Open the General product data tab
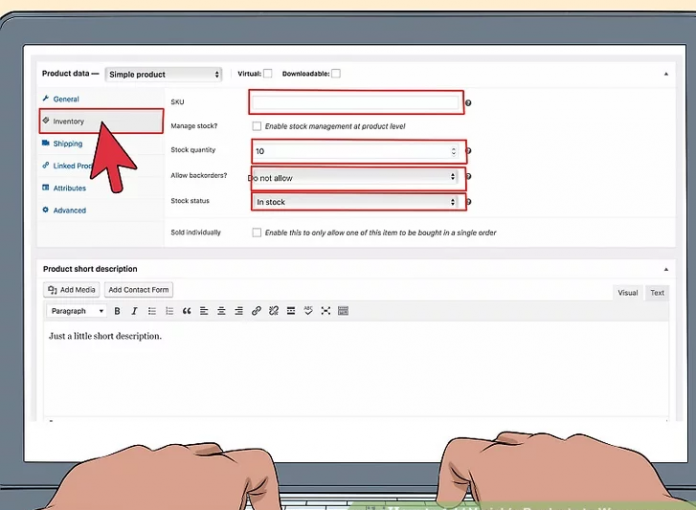Image resolution: width=696 pixels, height=510 pixels. tap(66, 99)
